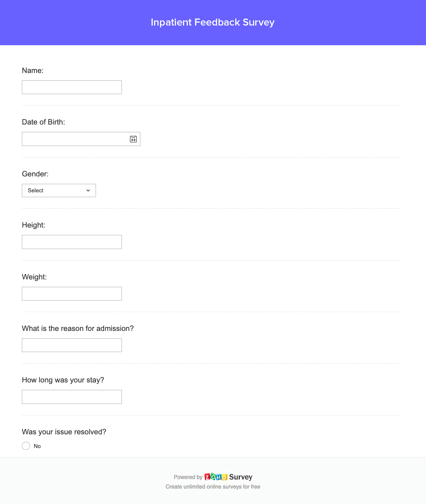Click the Gender dropdown chevron arrow
426x504 pixels.
(88, 190)
